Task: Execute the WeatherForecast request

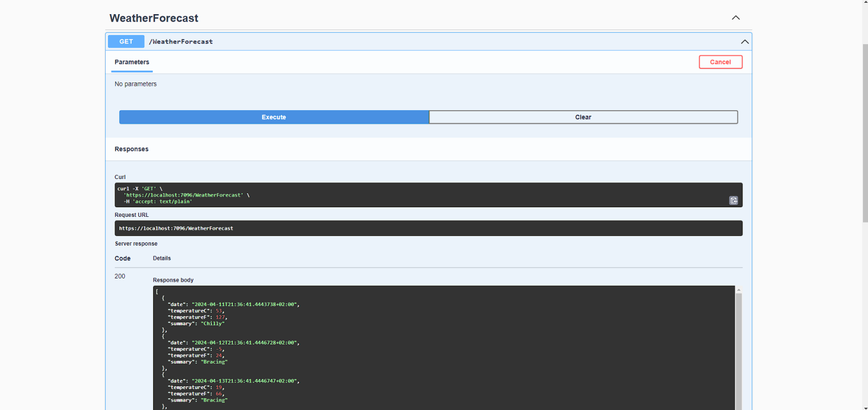Action: click(x=274, y=117)
